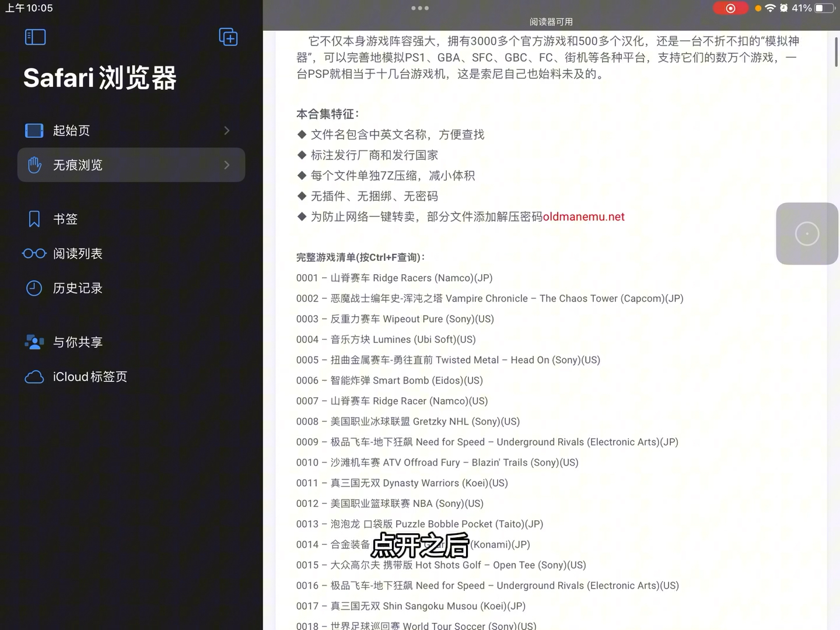Open 书签 (Bookmarks) in the sidebar
The image size is (840, 630).
(x=65, y=219)
